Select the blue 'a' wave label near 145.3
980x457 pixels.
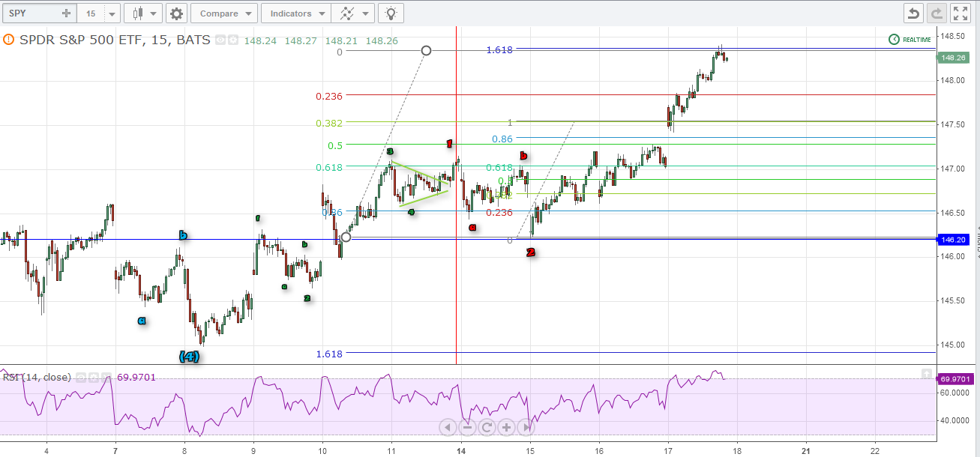tap(142, 321)
